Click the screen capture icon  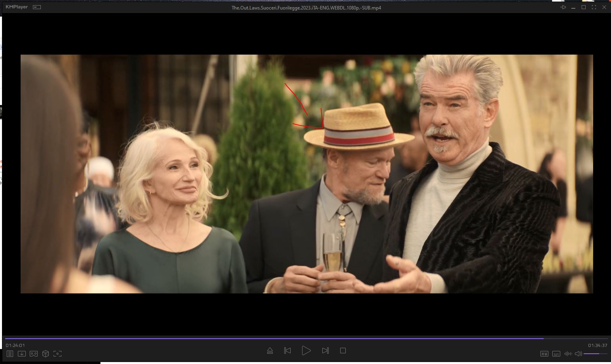tap(57, 354)
